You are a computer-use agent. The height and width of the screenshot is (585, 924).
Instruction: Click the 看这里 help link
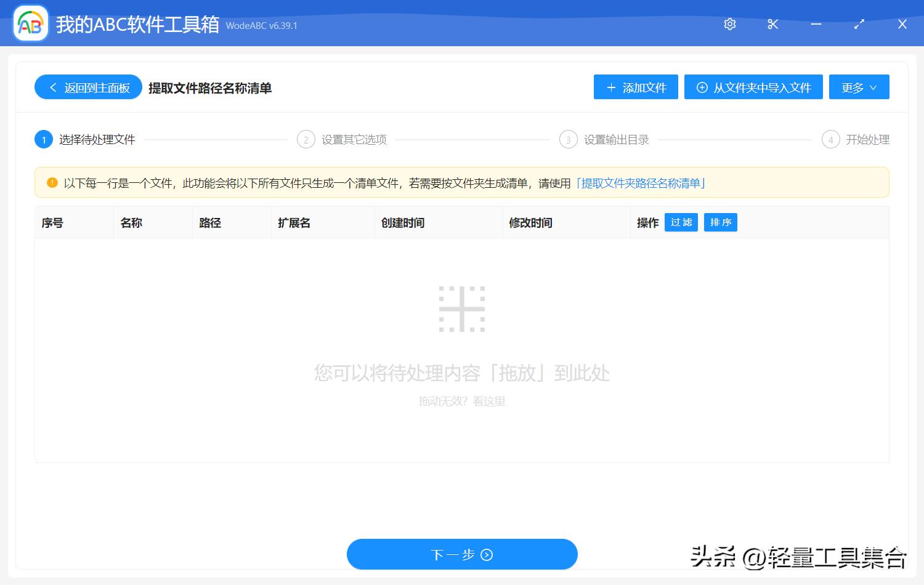tap(488, 401)
